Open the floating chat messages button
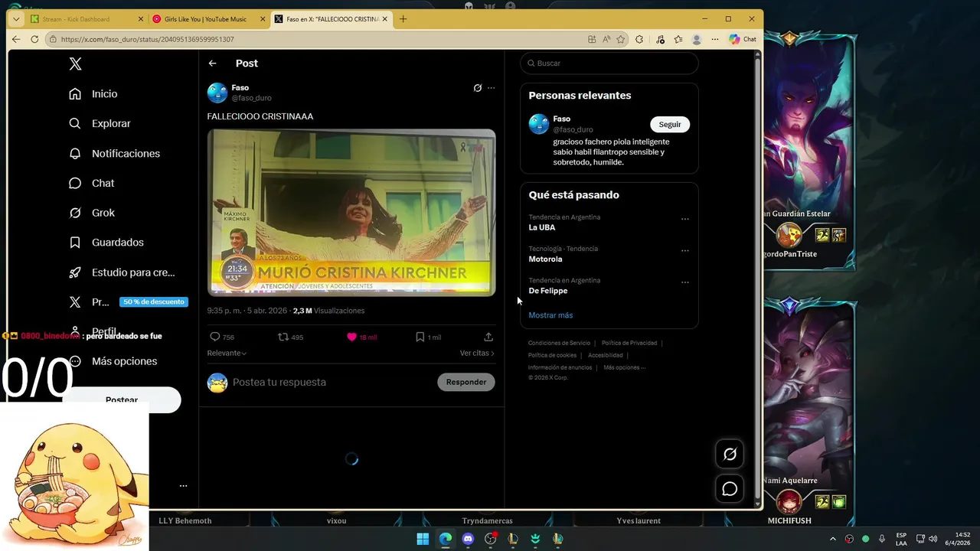Screen dimensions: 980x551 [x=730, y=488]
